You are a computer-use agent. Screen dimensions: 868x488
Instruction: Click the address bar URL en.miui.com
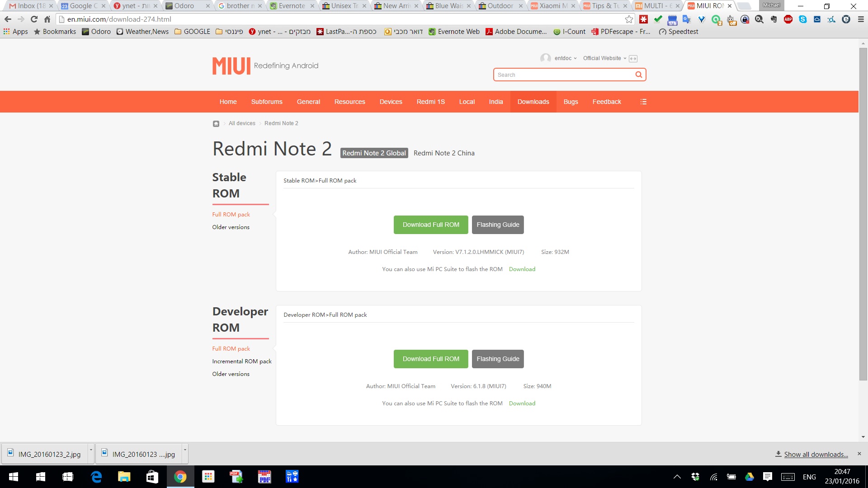coord(119,19)
